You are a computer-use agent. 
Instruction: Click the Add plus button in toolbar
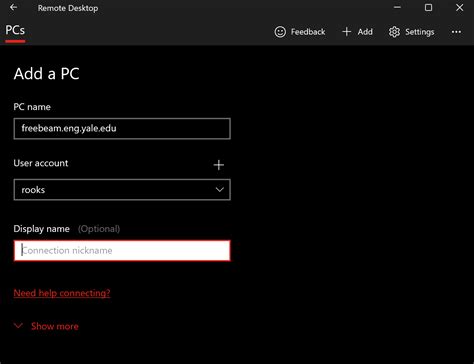point(357,32)
